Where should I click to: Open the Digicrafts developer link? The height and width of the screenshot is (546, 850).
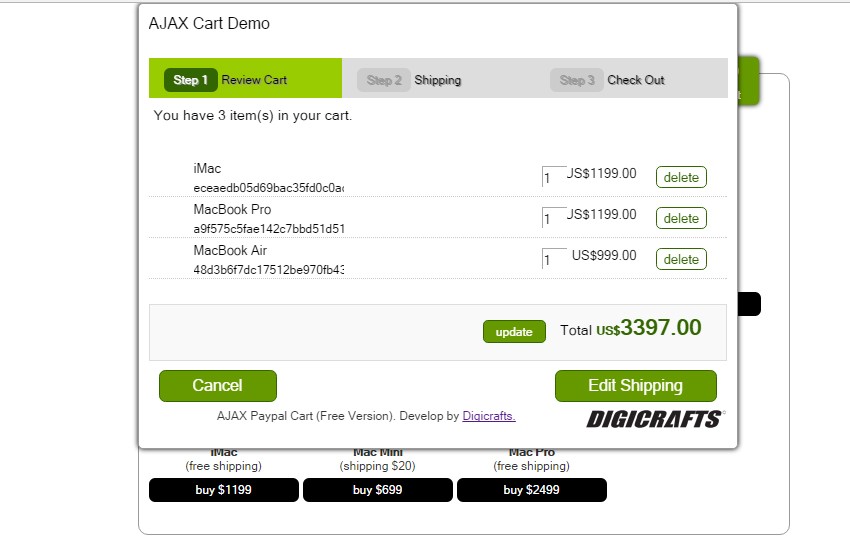[x=488, y=416]
